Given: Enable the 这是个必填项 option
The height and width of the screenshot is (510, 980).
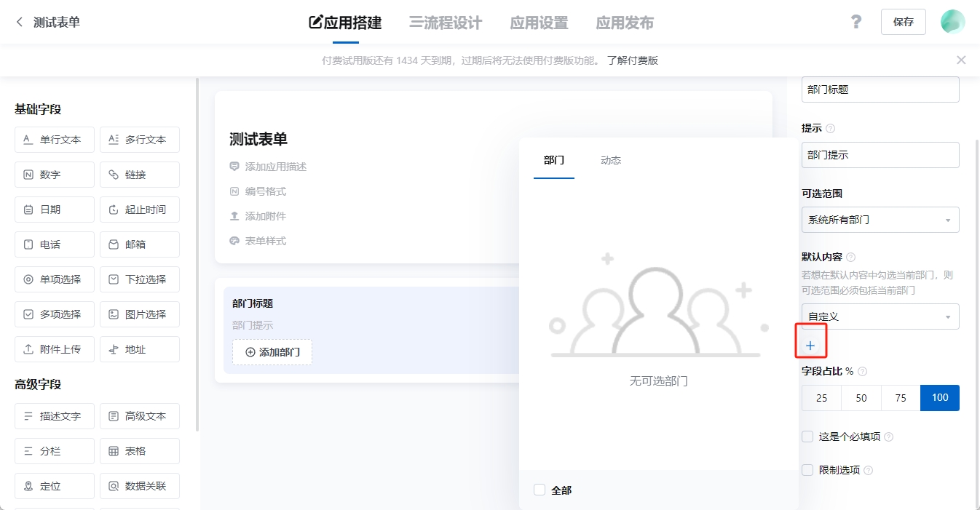Looking at the screenshot, I should (x=807, y=436).
